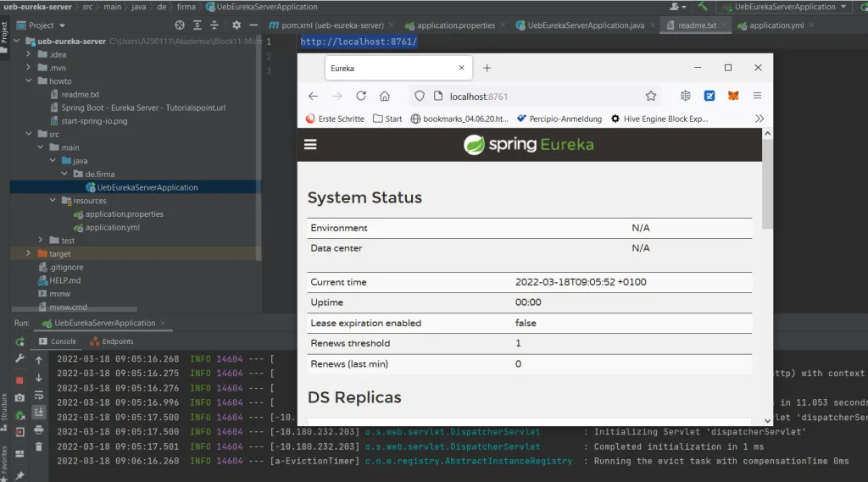Collapse the resources folder
868x482 pixels.
tap(53, 200)
